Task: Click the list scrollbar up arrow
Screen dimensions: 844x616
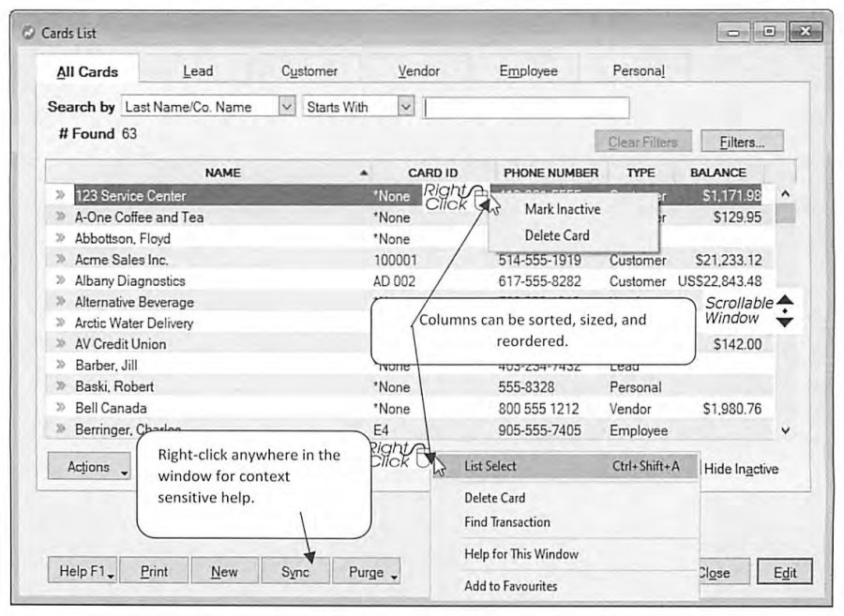Action: click(x=785, y=194)
